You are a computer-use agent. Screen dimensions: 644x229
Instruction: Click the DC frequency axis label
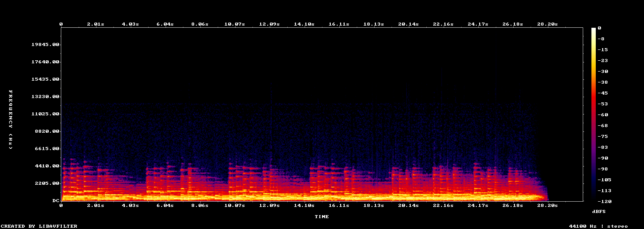[x=56, y=201]
